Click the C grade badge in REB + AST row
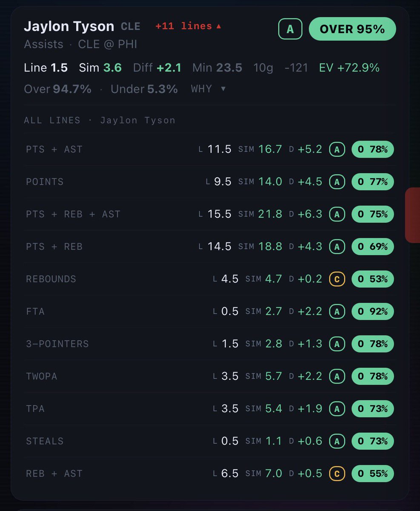The width and height of the screenshot is (420, 511). [337, 474]
